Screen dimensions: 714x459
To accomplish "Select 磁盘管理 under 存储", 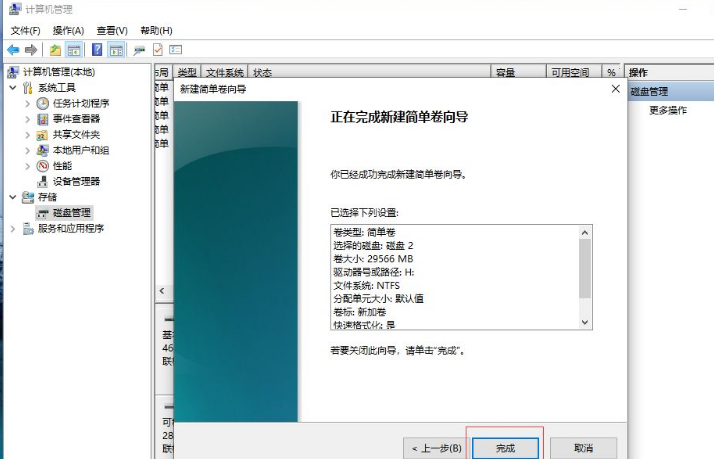I will tap(71, 213).
